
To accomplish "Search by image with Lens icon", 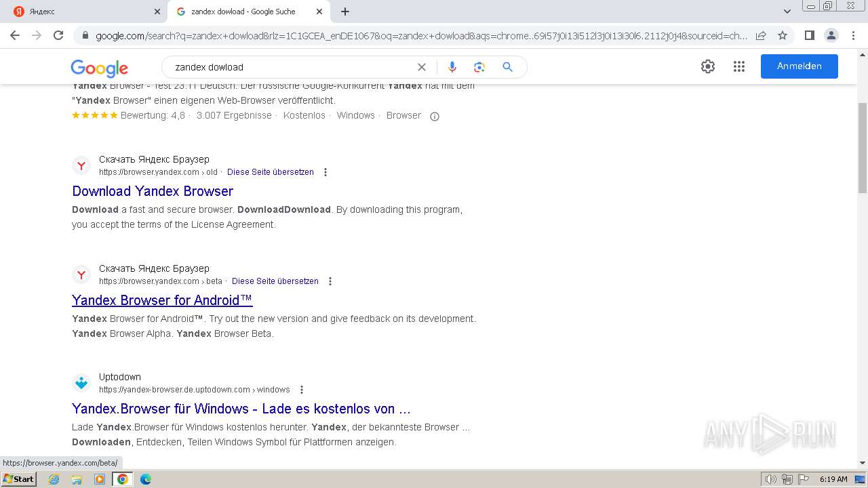I will [479, 67].
